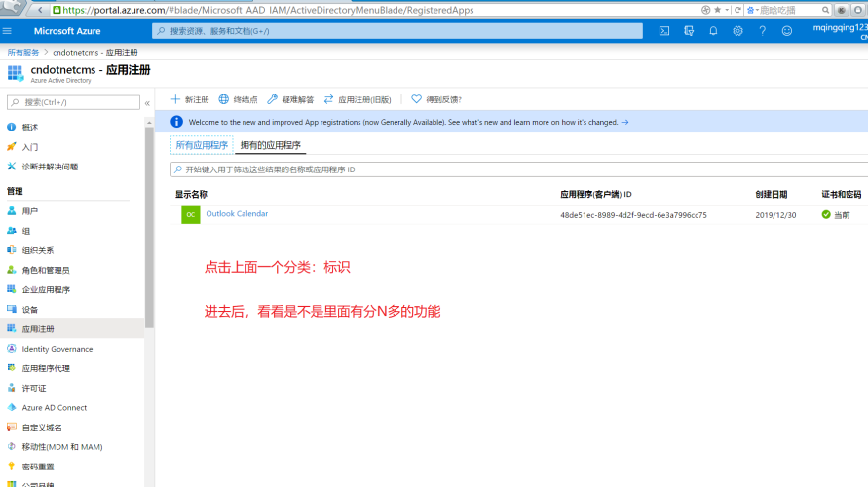This screenshot has width=868, height=487.
Task: Click the browser address bar URL
Action: 269,10
